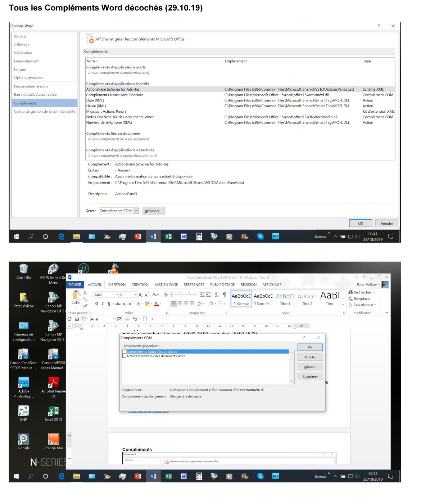421x504 pixels.
Task: Apply strikethrough with the abc icon
Action: click(x=118, y=304)
